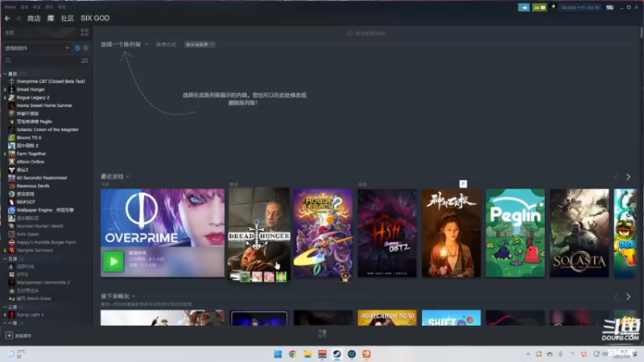This screenshot has width=644, height=362.
Task: Open the Steam announcements blue button
Action: pos(524,7)
